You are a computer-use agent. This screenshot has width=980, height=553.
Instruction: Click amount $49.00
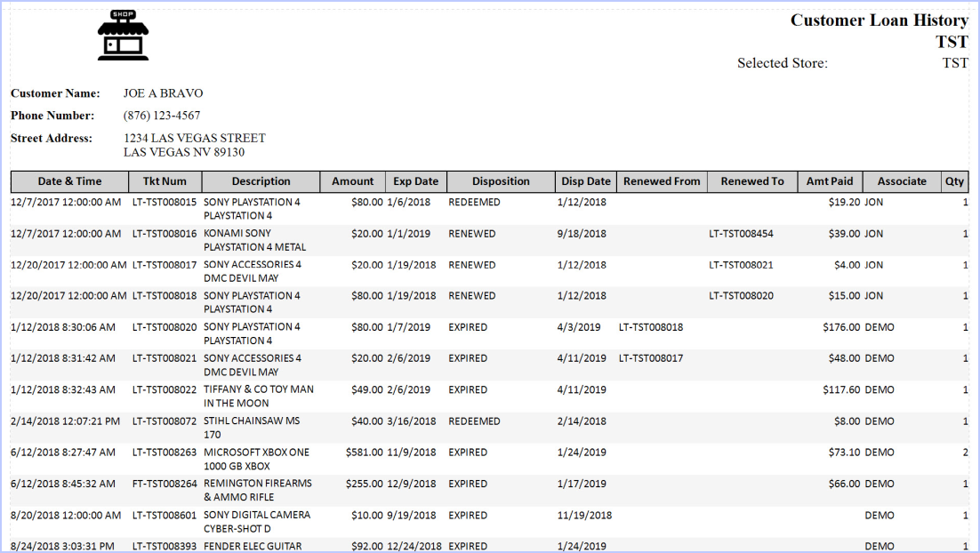tap(367, 389)
